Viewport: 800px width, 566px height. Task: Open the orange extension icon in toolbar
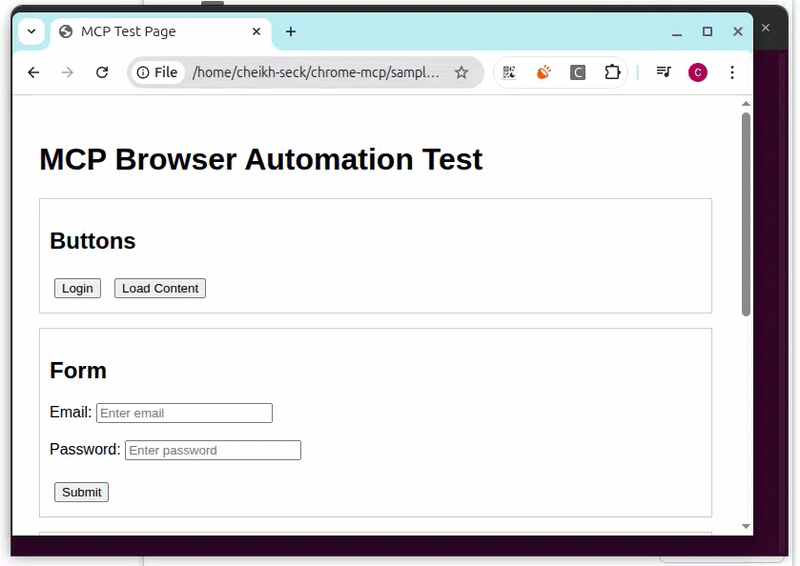click(x=543, y=72)
